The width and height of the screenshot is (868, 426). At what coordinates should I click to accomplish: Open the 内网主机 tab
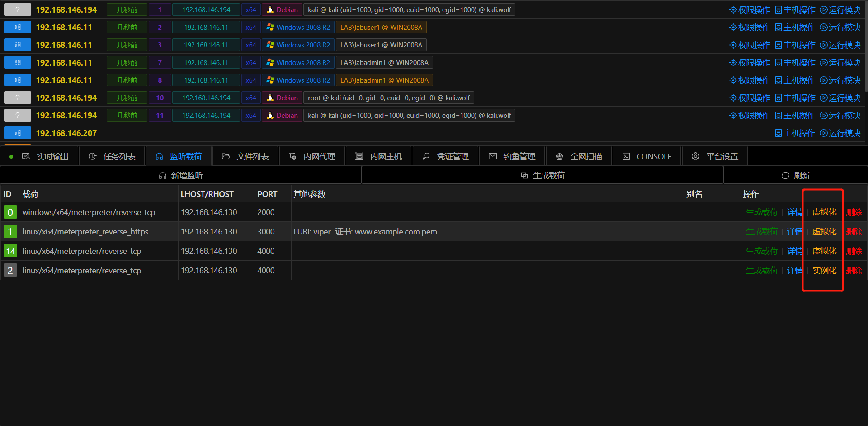[378, 156]
